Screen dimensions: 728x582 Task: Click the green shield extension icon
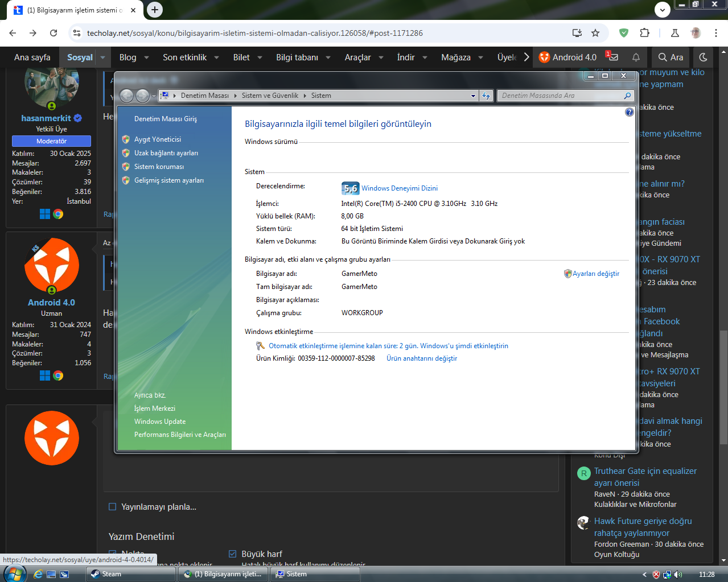(624, 33)
